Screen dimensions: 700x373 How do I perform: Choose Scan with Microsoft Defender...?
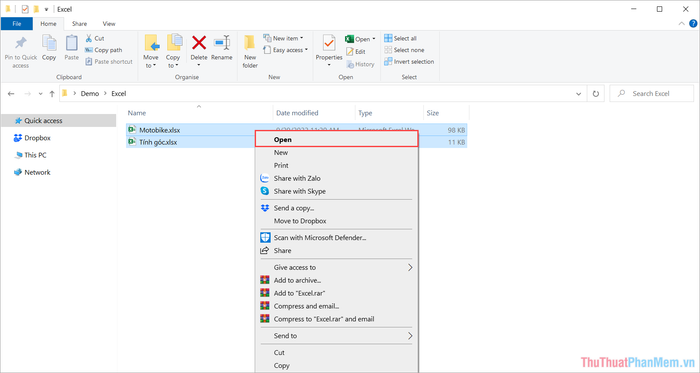click(337, 238)
